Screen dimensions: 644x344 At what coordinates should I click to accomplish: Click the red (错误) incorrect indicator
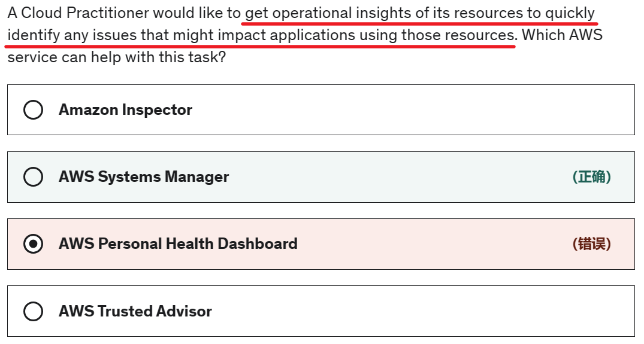[x=591, y=244]
